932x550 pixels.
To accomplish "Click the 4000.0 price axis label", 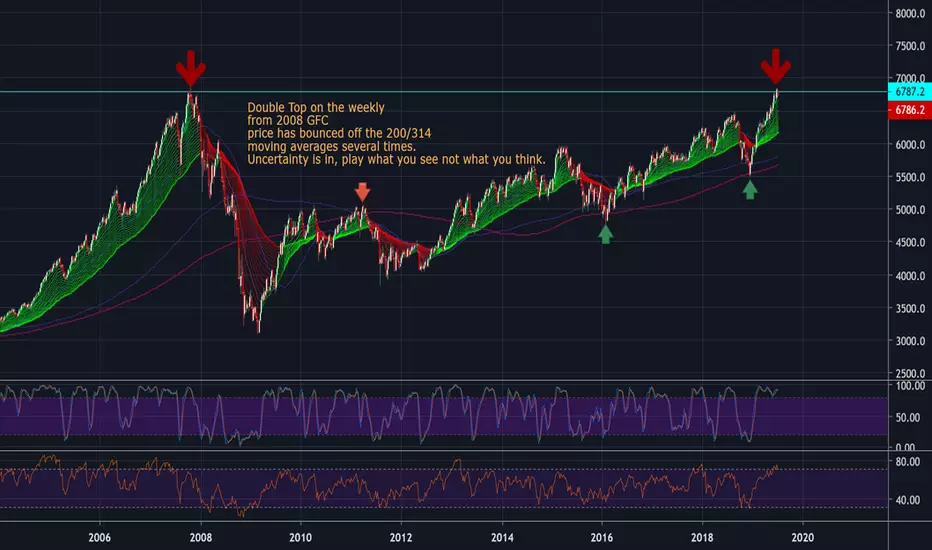I will point(910,276).
